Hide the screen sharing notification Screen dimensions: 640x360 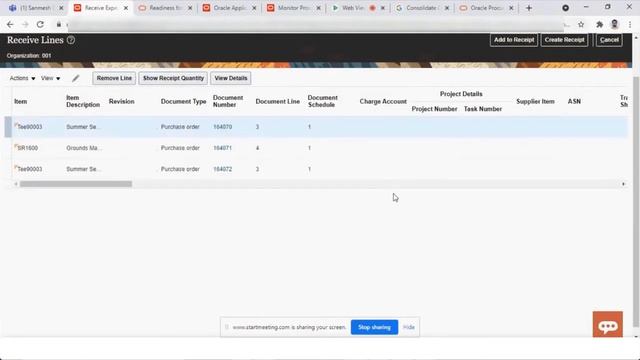[409, 327]
